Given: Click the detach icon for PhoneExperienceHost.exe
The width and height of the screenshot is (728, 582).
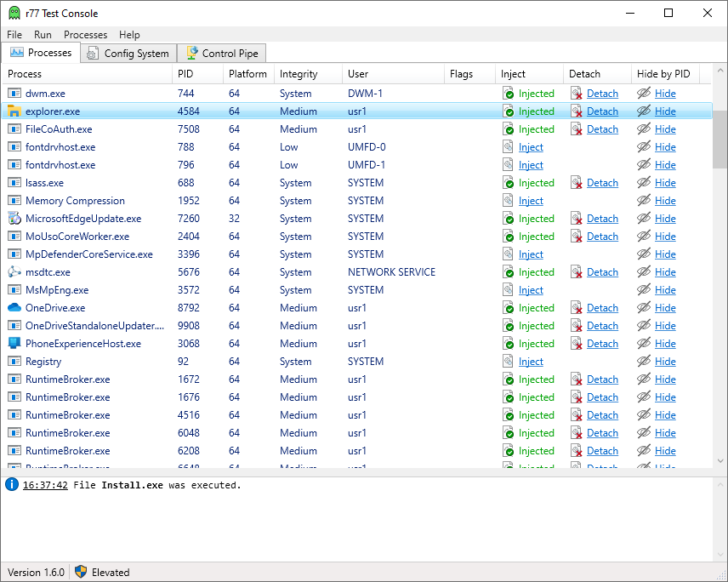Looking at the screenshot, I should point(576,344).
